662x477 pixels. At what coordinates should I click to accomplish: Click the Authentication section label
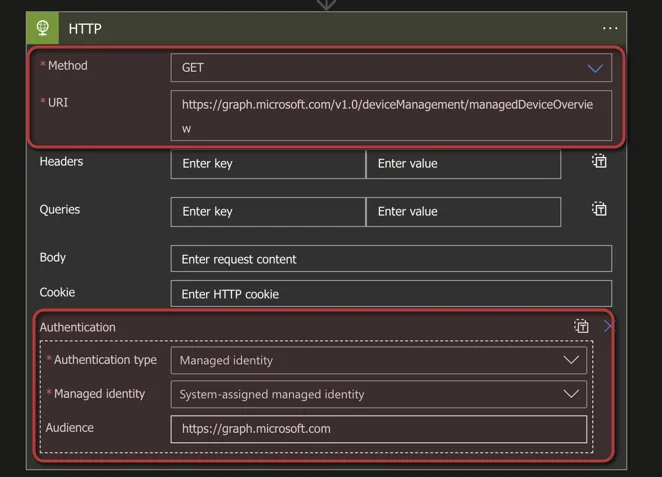coord(77,327)
